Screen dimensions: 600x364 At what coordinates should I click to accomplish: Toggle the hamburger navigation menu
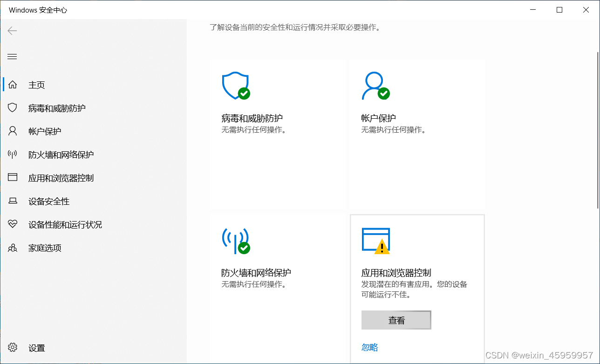tap(13, 57)
